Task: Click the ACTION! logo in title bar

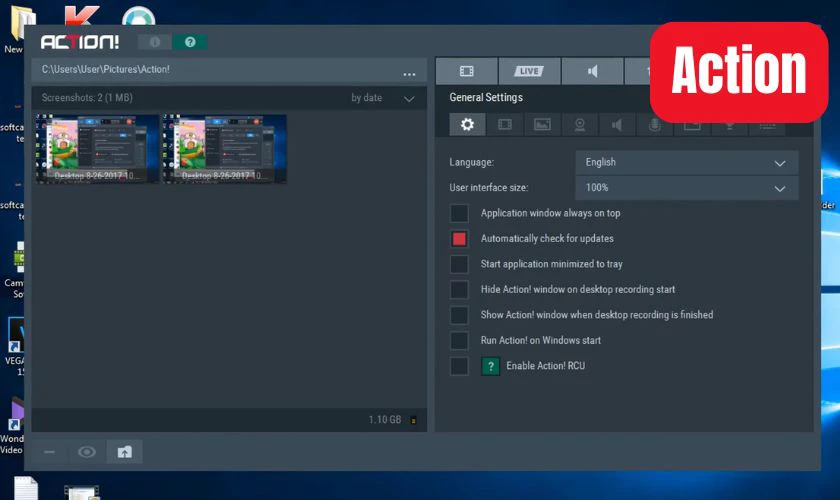Action: 80,42
